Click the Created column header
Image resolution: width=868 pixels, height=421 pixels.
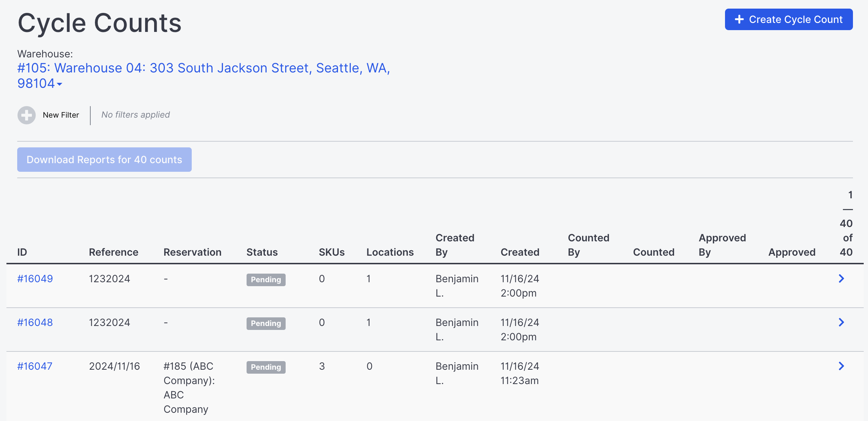pos(520,252)
